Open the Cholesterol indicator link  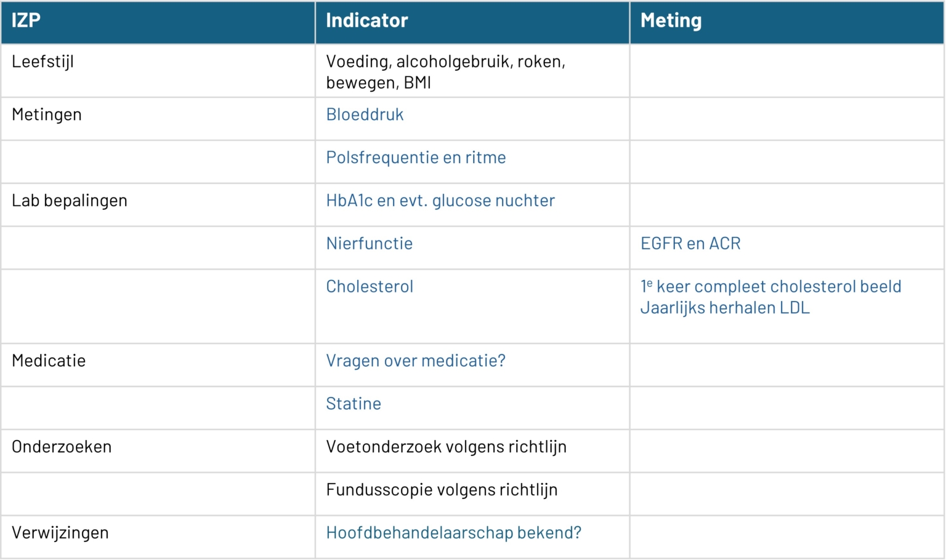pyautogui.click(x=370, y=287)
